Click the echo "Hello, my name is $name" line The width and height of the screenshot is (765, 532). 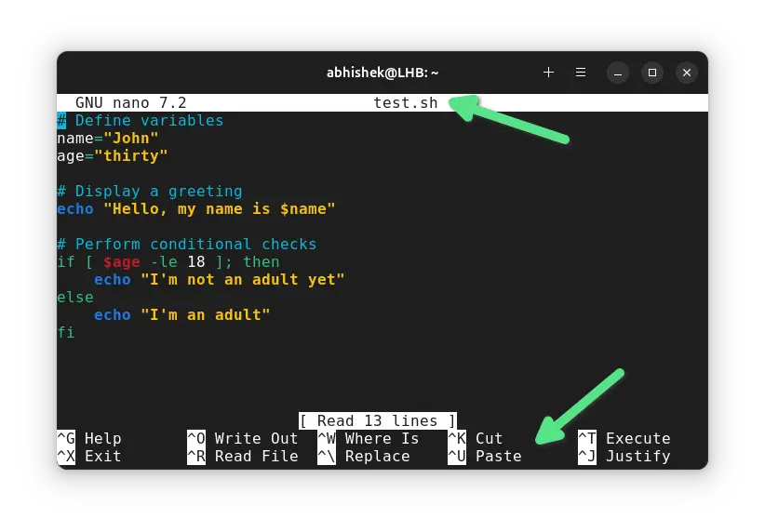click(196, 208)
